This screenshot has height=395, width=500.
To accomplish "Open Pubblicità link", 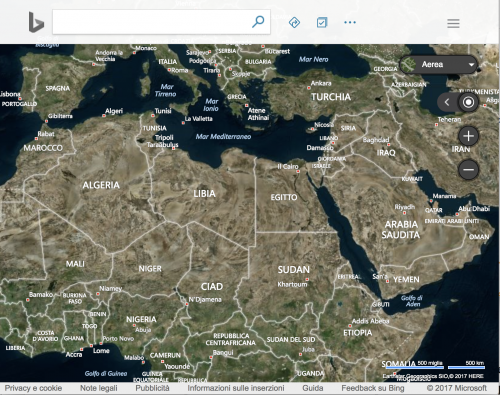I will tap(152, 388).
